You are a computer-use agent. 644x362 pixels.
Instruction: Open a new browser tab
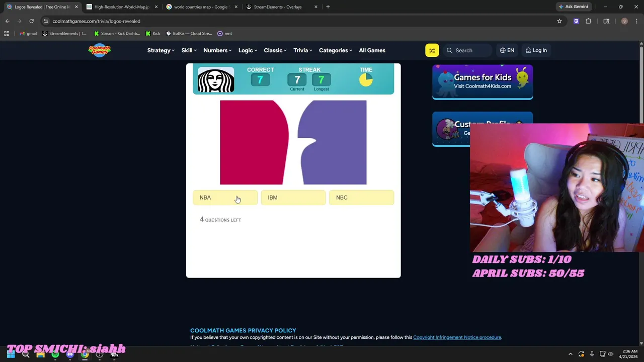pyautogui.click(x=328, y=7)
